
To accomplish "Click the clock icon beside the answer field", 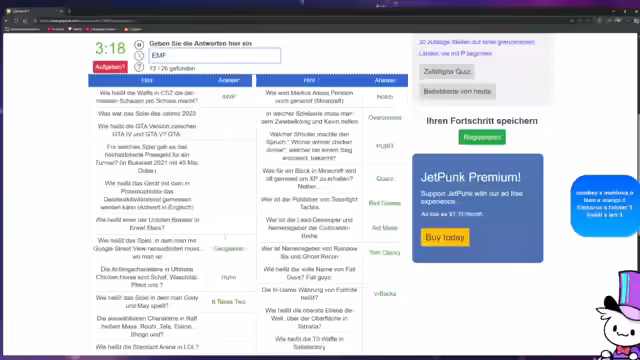I will pyautogui.click(x=139, y=56).
